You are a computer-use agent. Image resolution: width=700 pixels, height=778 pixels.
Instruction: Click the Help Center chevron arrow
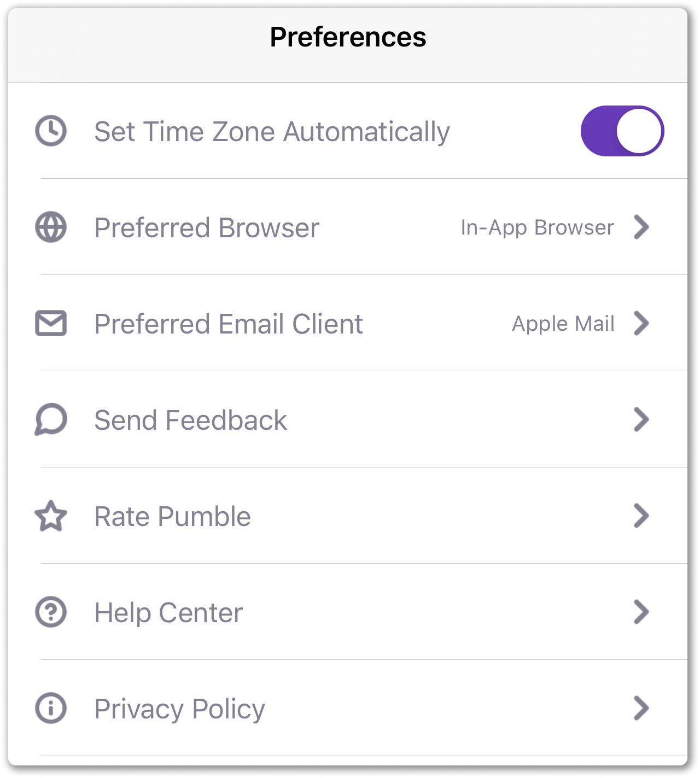pyautogui.click(x=641, y=612)
